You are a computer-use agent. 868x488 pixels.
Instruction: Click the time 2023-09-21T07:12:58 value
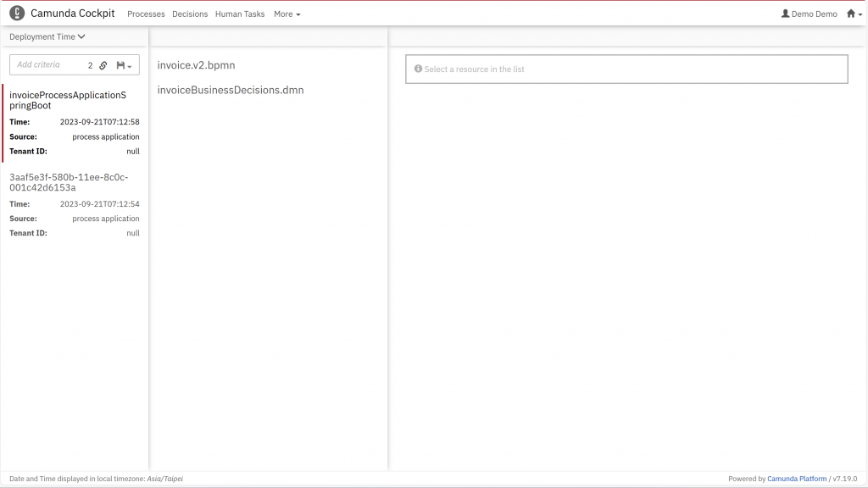[100, 122]
